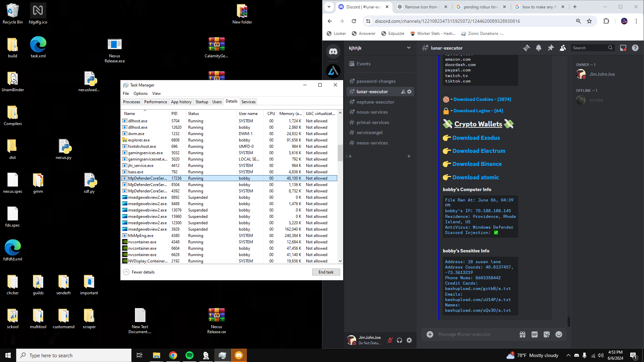Screen dimensions: 644x362
Task: Open pinned messages pin icon
Action: pos(551,48)
